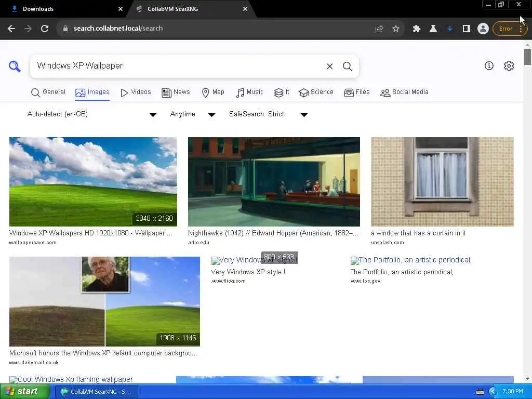Open preferences gear icon
Viewport: 532px width, 399px height.
pyautogui.click(x=509, y=66)
